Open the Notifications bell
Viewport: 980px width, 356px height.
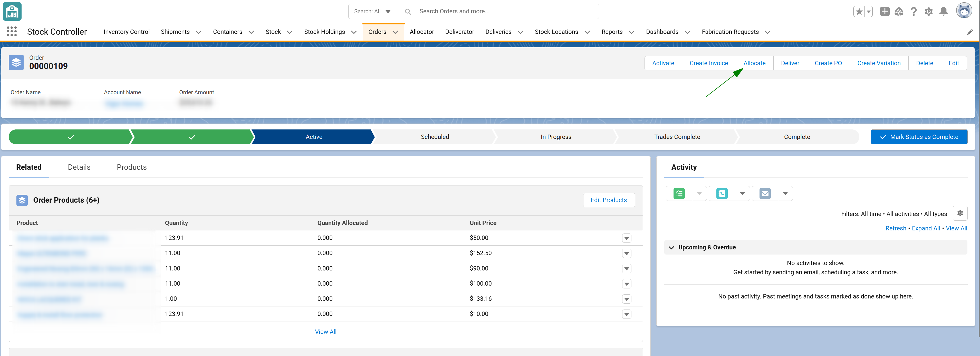(944, 11)
